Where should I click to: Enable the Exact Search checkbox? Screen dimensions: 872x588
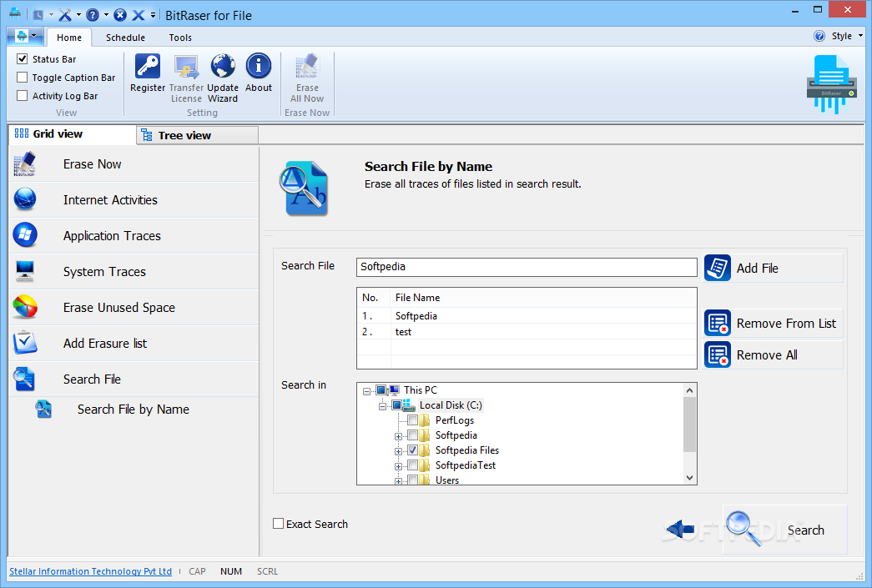[x=278, y=524]
